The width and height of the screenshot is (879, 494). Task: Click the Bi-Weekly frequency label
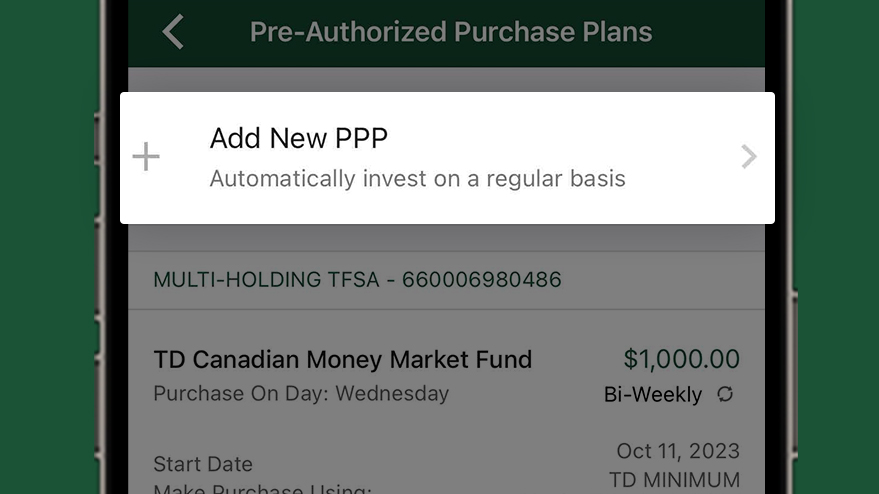[x=653, y=394]
